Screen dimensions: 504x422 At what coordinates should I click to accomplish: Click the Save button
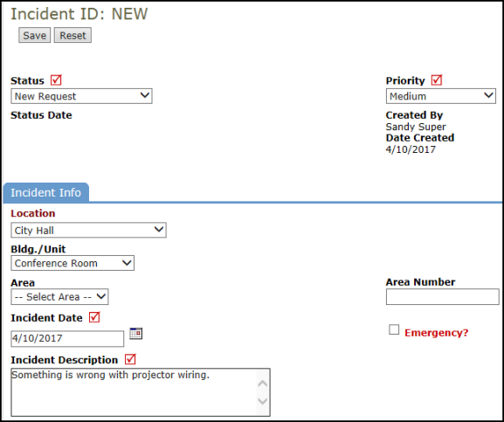pos(35,35)
